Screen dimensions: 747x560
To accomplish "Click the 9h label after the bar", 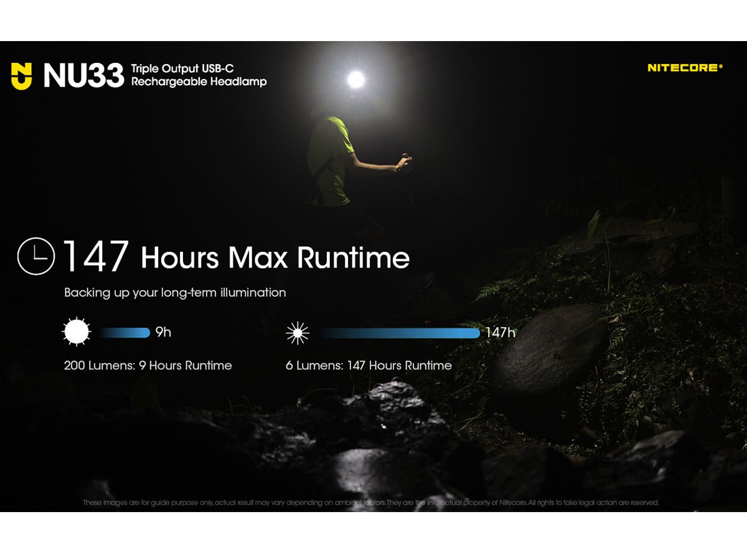I will [x=163, y=332].
